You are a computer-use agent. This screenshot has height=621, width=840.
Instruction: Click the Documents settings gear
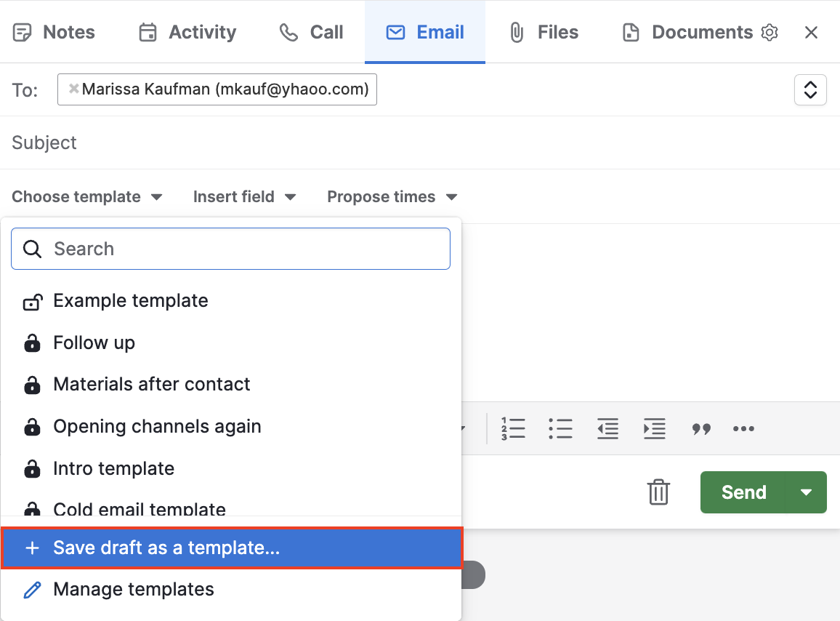[x=770, y=32]
